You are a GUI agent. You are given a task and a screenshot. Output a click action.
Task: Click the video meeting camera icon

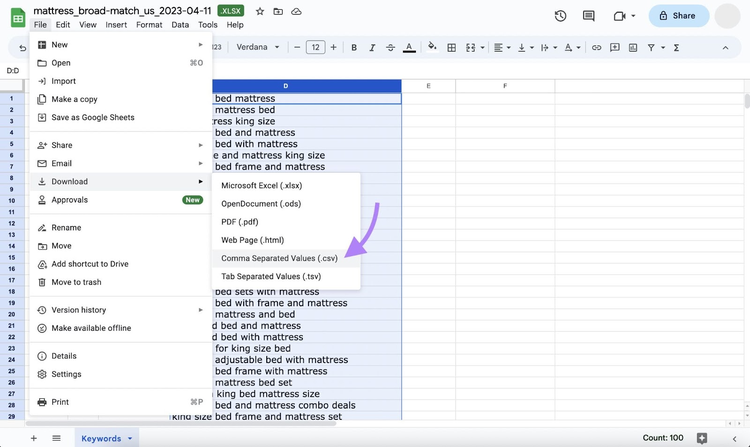coord(619,16)
